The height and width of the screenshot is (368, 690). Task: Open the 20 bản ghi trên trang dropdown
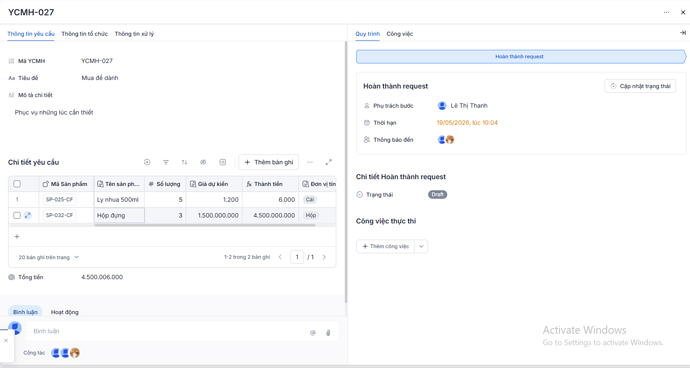coord(48,257)
